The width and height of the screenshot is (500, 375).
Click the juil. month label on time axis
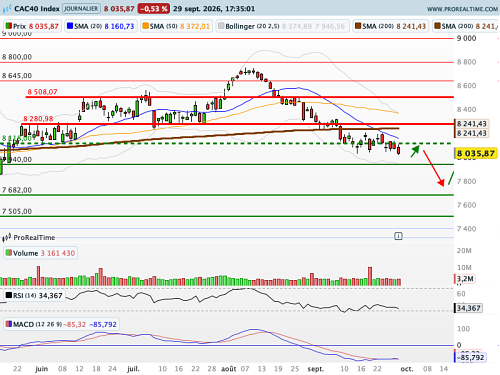click(x=133, y=369)
